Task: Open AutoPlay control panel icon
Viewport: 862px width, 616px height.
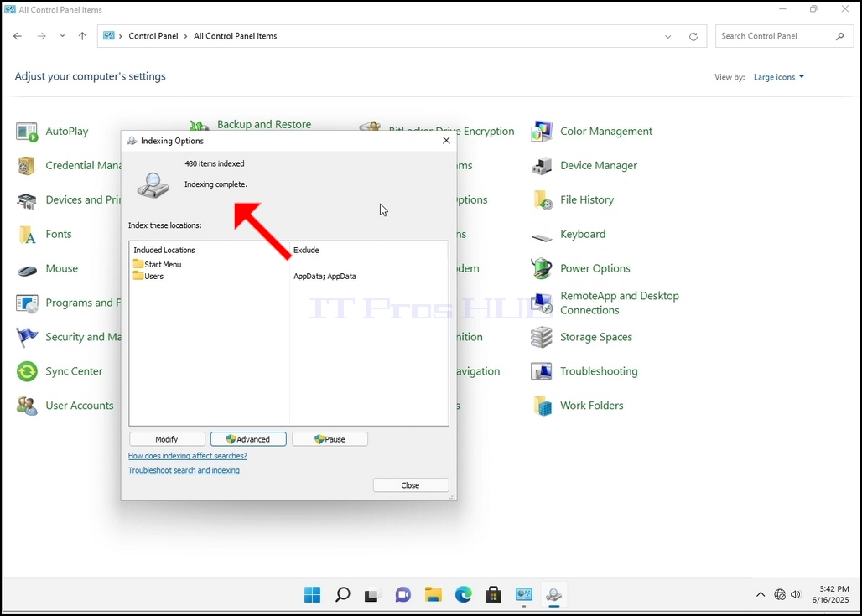Action: point(26,132)
